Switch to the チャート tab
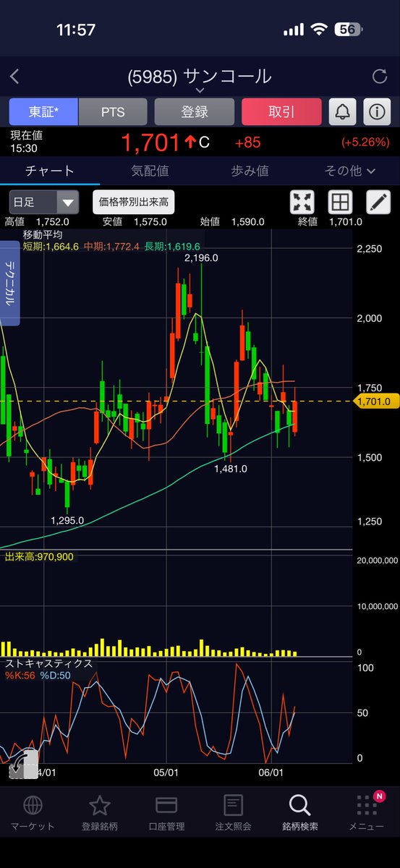This screenshot has height=868, width=400. [49, 171]
